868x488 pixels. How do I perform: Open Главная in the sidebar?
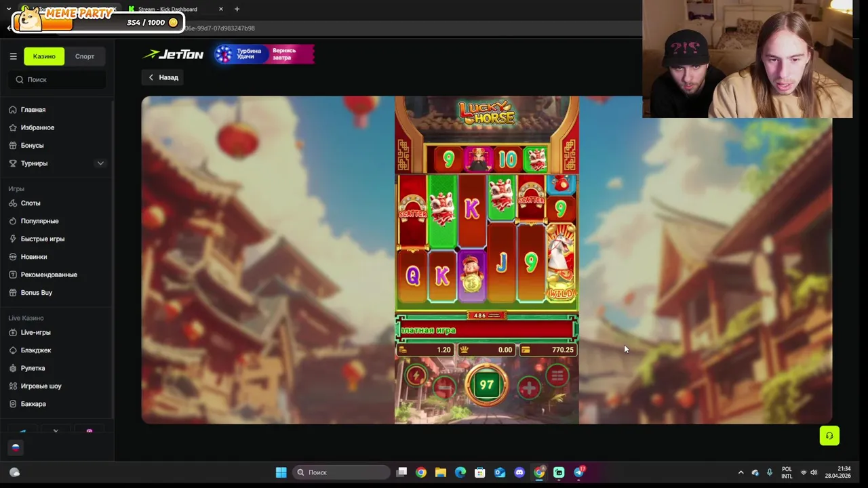coord(33,110)
